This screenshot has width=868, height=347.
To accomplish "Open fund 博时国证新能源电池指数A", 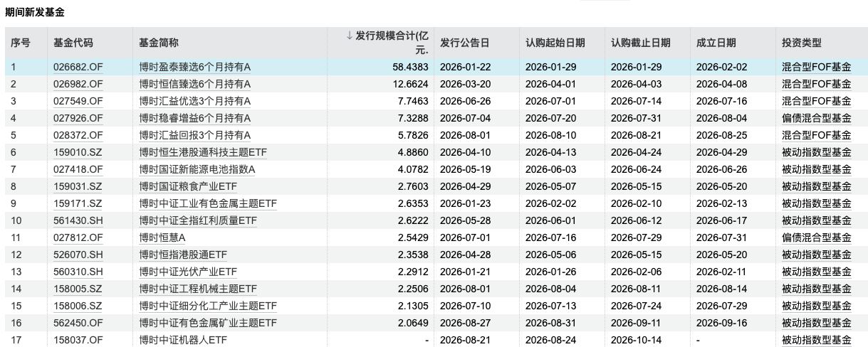I will click(x=197, y=170).
